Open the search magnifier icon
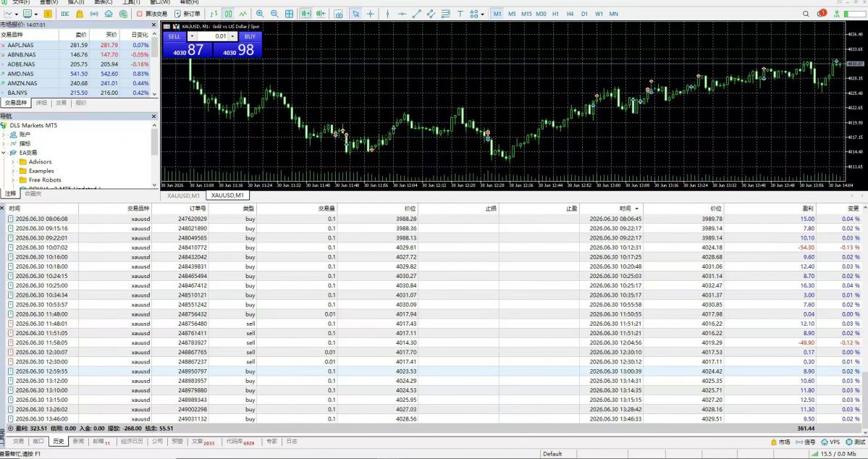 [x=806, y=14]
